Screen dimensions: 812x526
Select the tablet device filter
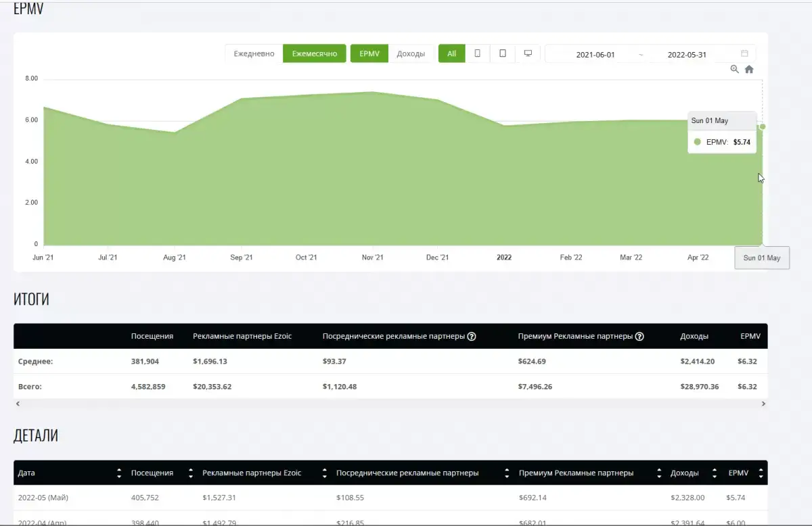tap(503, 53)
